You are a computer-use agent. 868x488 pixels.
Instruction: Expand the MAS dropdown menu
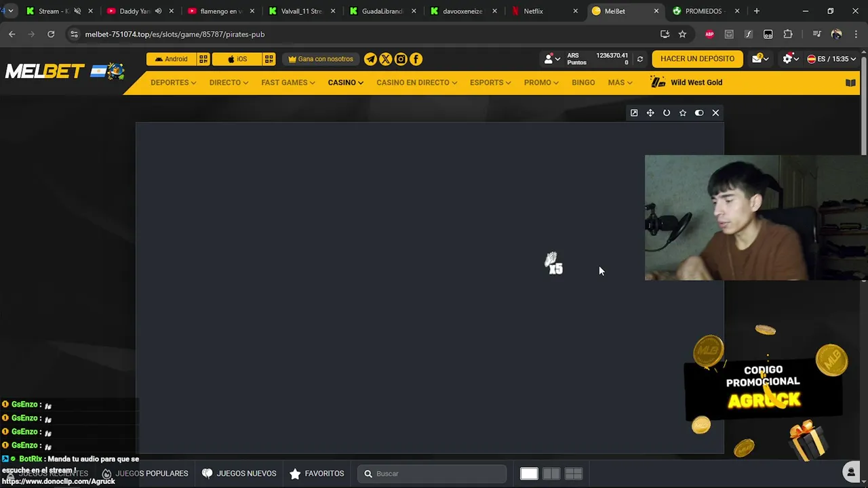coord(620,83)
